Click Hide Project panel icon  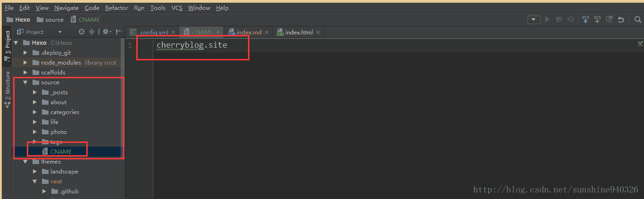pyautogui.click(x=118, y=32)
